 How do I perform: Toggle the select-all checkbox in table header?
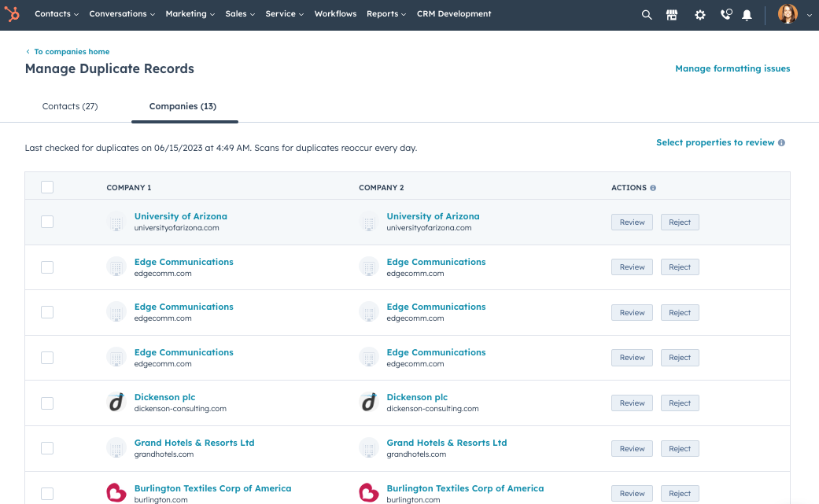pos(47,187)
